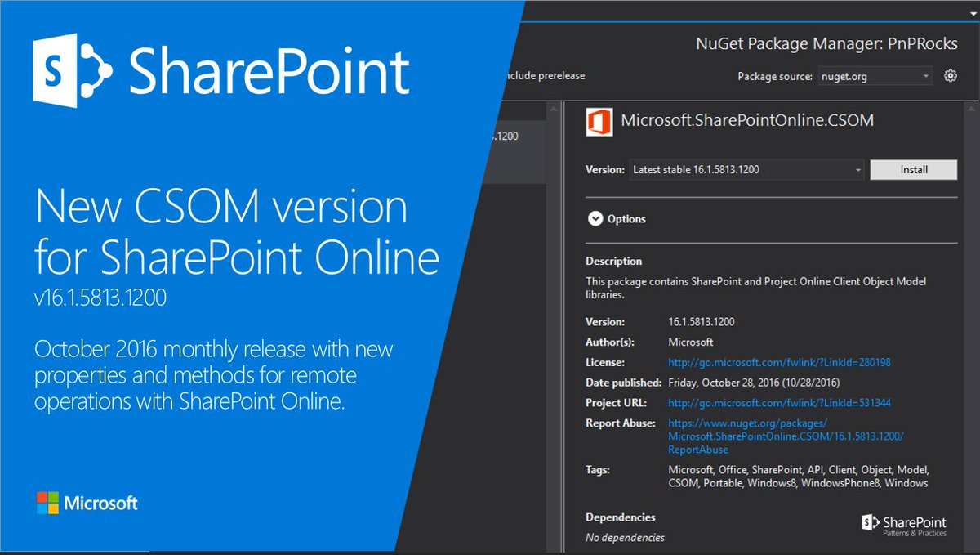Click the Office icon beside Microsoft.SharePointOnline.CSOM

[x=601, y=120]
